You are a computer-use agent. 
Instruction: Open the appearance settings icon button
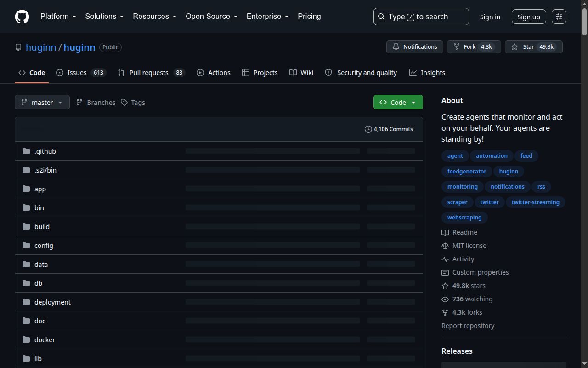click(x=559, y=17)
